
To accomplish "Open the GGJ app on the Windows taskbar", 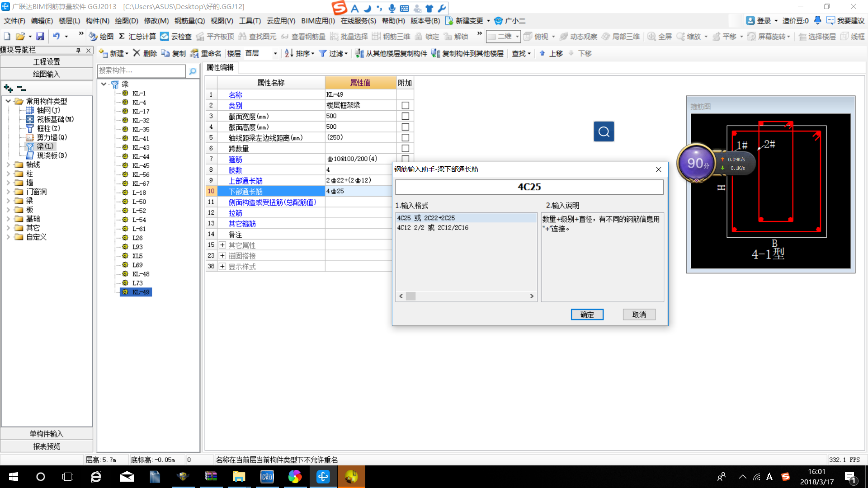I will coord(323,477).
